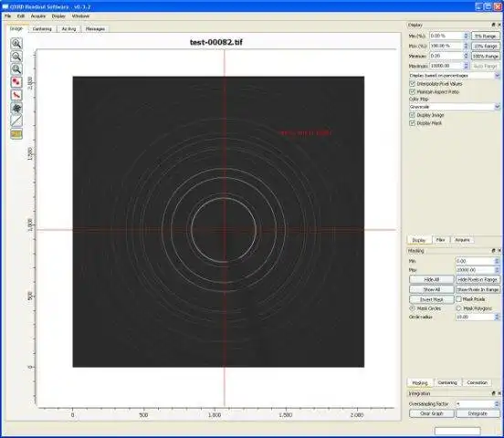This screenshot has height=438, width=504.
Task: Select the Mask Circles radio button
Action: click(412, 308)
